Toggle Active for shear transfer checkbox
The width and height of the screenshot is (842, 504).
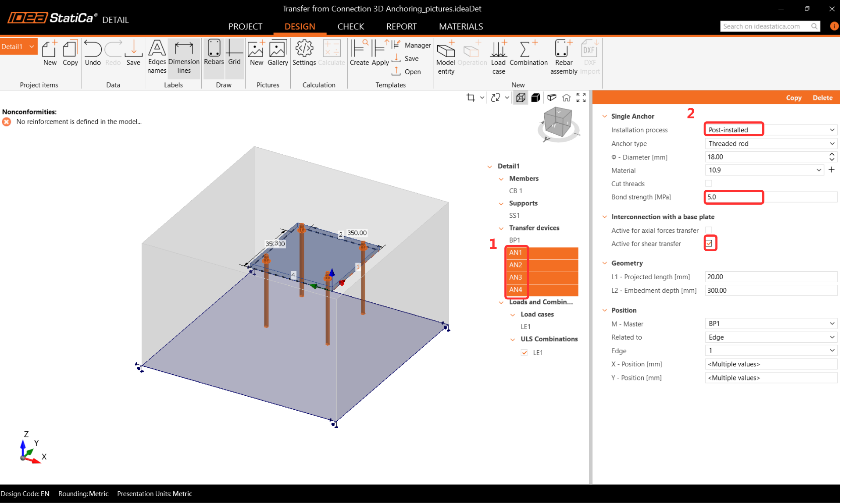click(x=709, y=244)
